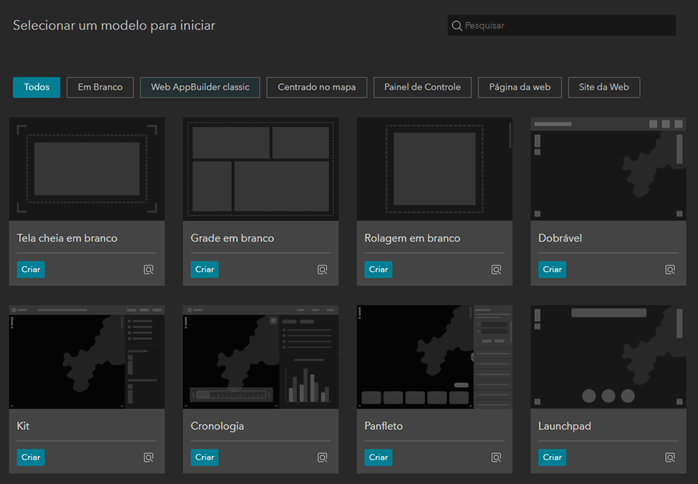Open preview for the Kit template
Screen dimensions: 698x484
(149, 457)
